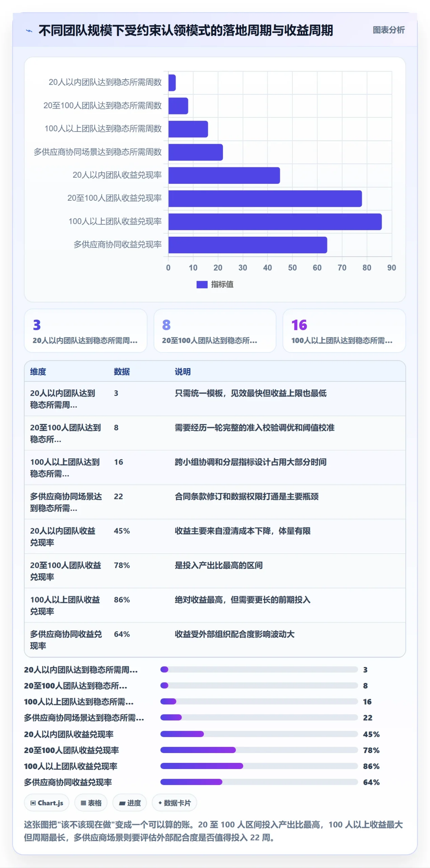Click the 64% value in the table
The width and height of the screenshot is (430, 868).
(122, 634)
